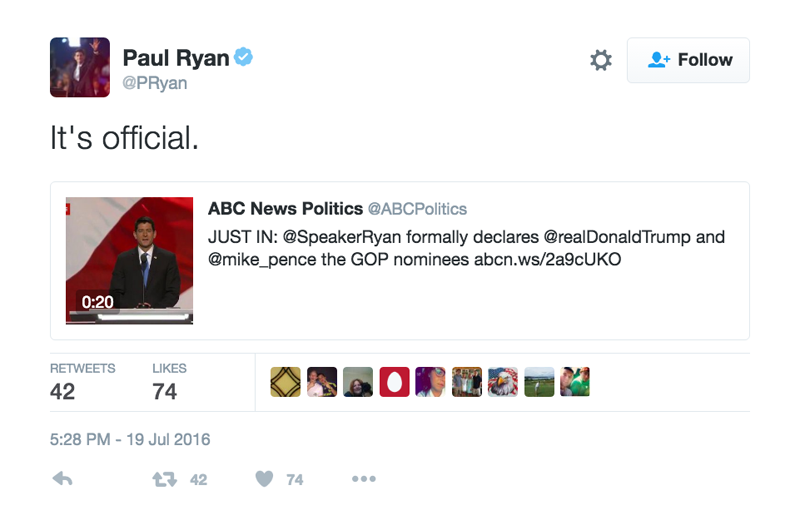Click the 5:28 PM - 19 Jul 2016 timestamp

[130, 439]
